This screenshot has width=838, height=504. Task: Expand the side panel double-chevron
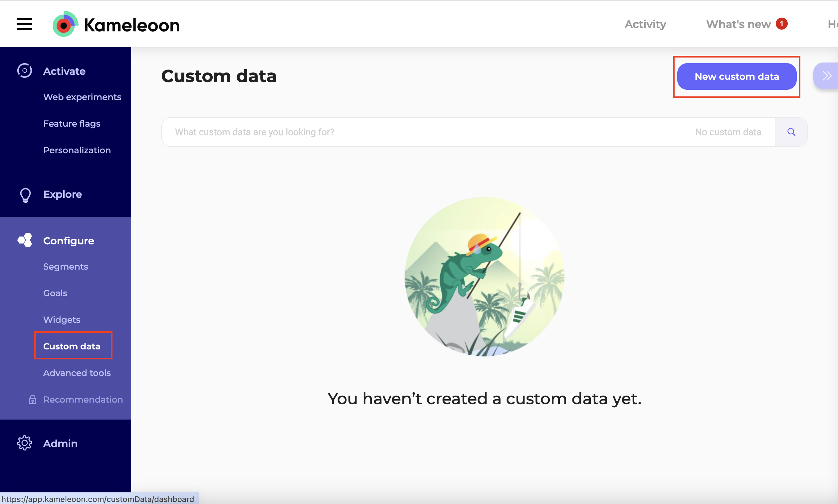(827, 76)
